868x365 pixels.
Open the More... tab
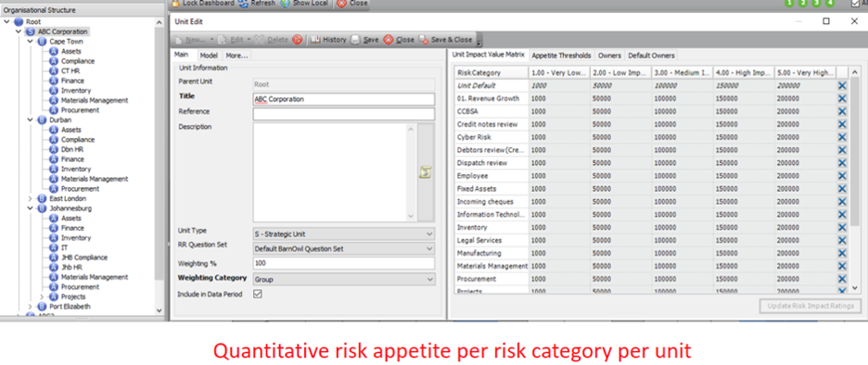(236, 56)
